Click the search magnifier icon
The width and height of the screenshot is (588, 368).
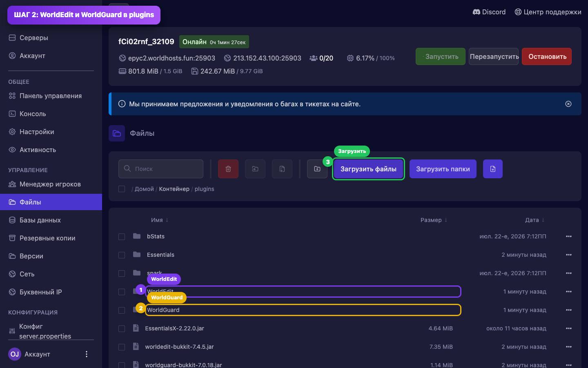[127, 168]
